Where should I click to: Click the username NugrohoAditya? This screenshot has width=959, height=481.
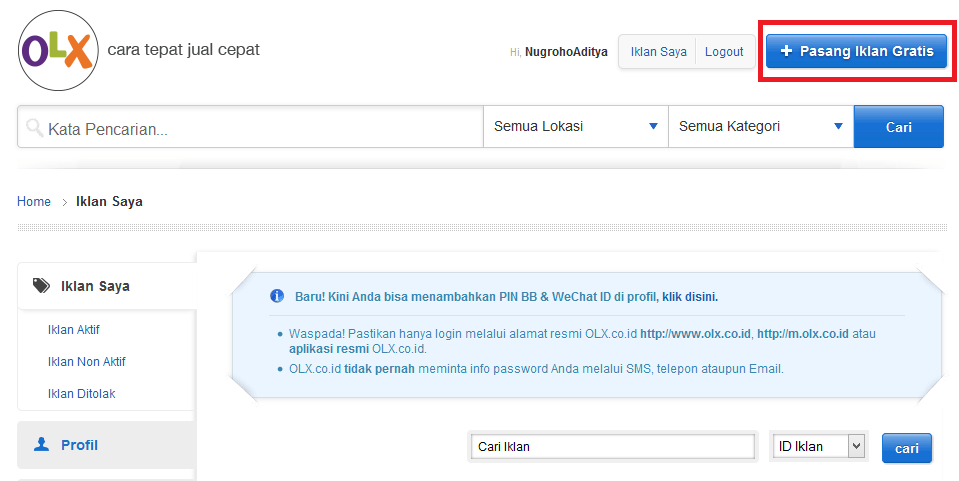[x=566, y=52]
